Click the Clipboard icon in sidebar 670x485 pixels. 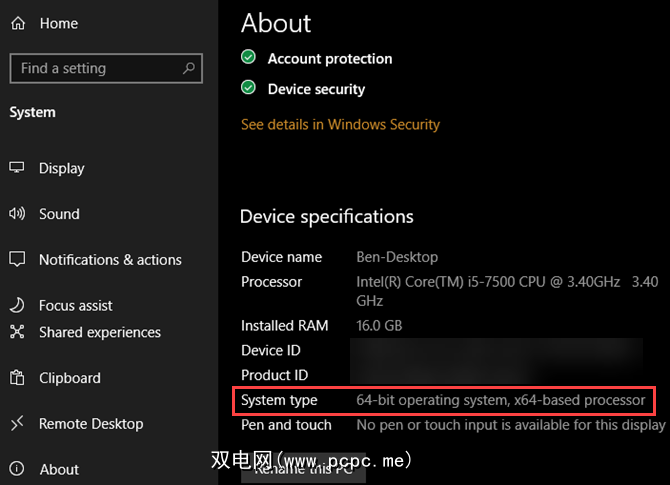click(17, 378)
